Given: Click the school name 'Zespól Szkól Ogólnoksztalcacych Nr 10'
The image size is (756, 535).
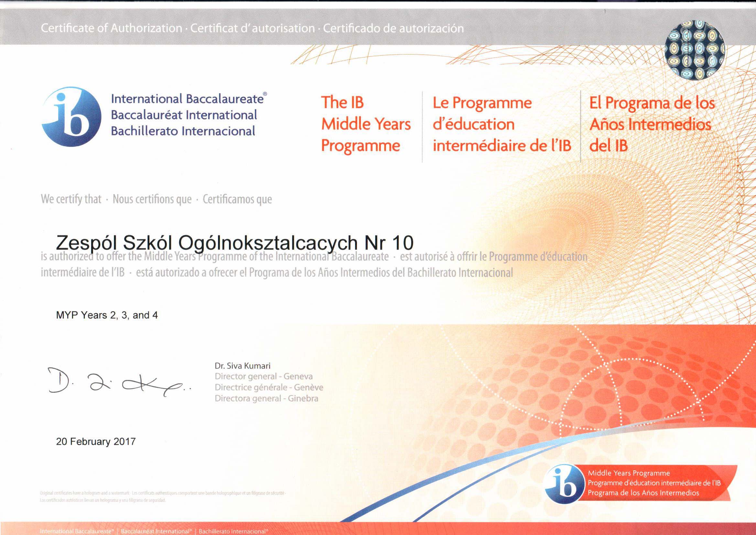Looking at the screenshot, I should [x=235, y=243].
